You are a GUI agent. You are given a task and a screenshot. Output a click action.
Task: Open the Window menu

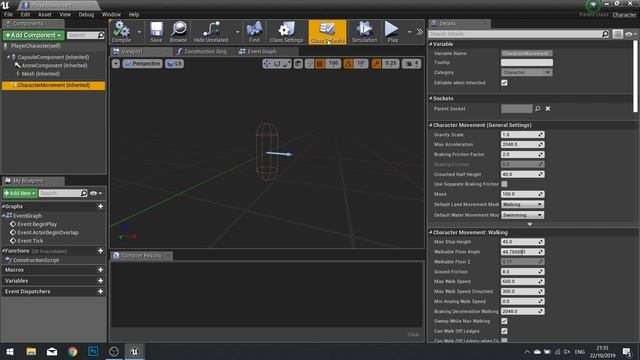(111, 14)
